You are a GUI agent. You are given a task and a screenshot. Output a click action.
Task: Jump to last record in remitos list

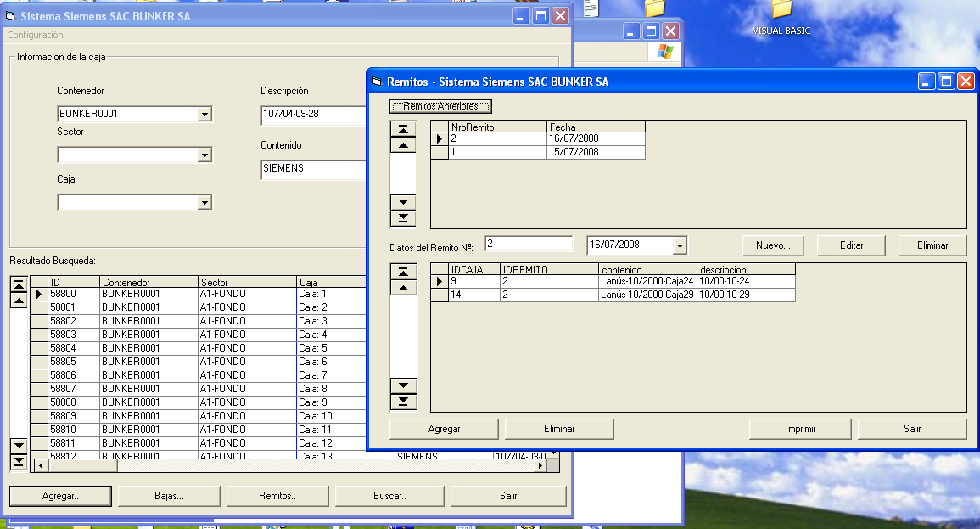tap(402, 218)
